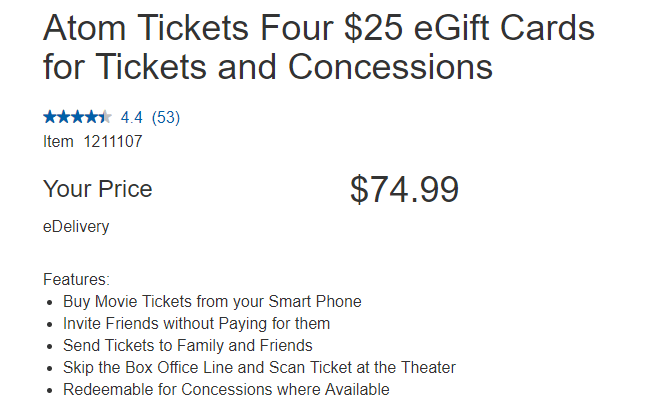Click the Send Tickets to Family and Friends bullet
This screenshot has height=402, width=655.
tap(188, 346)
